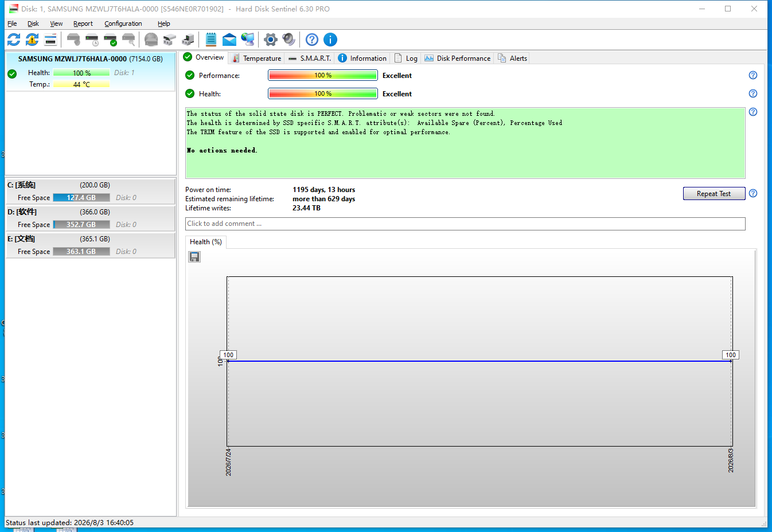
Task: Click E: free space bar 363.1 GB
Action: point(81,251)
